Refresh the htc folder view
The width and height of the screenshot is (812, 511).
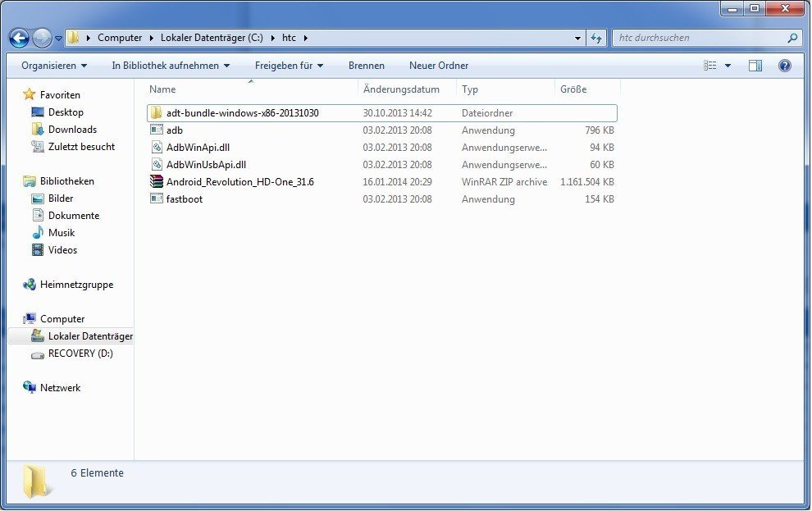[596, 38]
